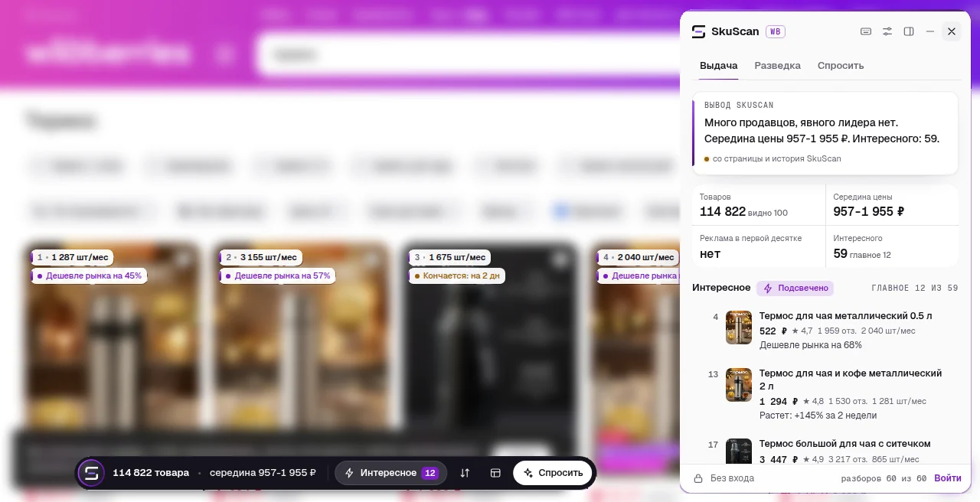Click the Кончается: на 2 дн label
The height and width of the screenshot is (502, 980).
[x=456, y=275]
